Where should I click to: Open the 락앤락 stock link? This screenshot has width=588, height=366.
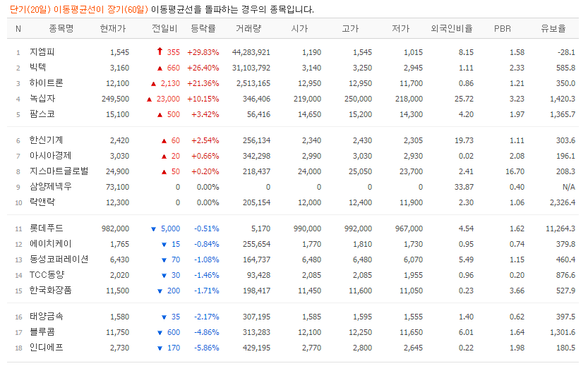coord(42,202)
